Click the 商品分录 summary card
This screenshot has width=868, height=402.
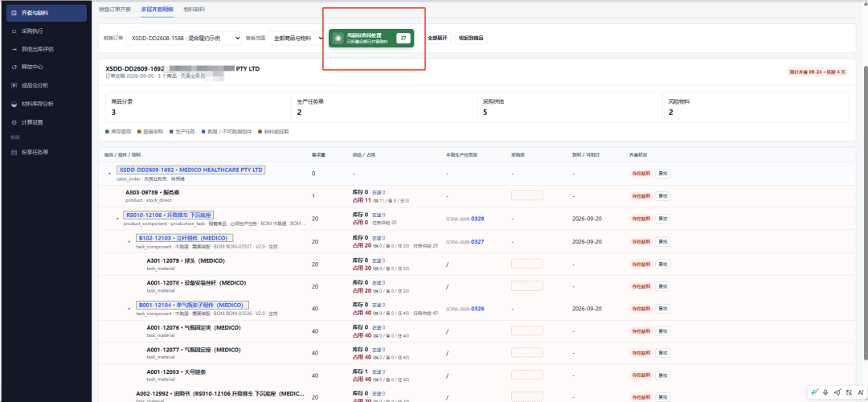click(198, 108)
